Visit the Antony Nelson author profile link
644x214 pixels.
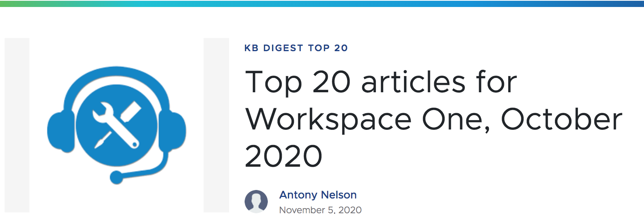pyautogui.click(x=318, y=195)
